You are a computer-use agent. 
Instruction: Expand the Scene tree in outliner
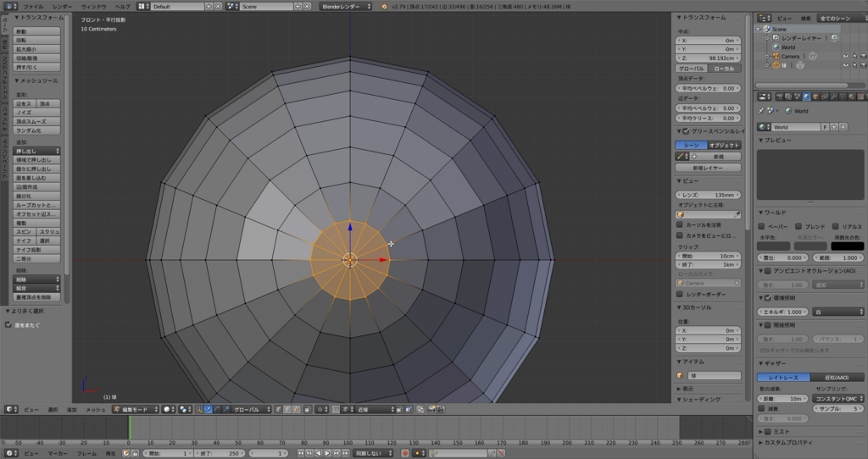(758, 30)
